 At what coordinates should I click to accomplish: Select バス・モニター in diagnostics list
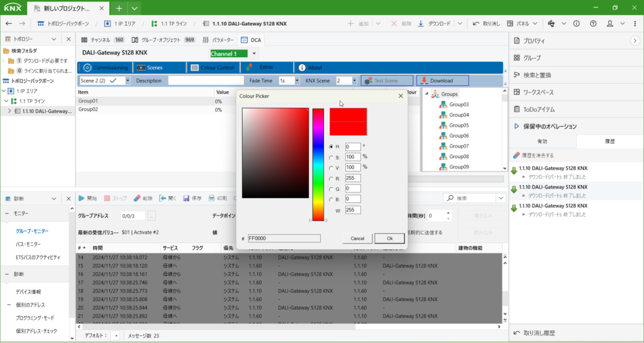28,244
